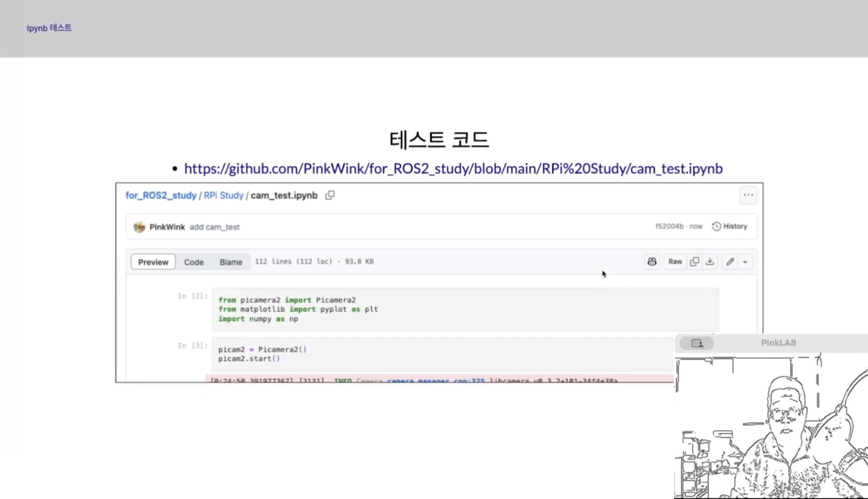Click the PinkLAB webcam preview thumbnail

click(x=771, y=426)
